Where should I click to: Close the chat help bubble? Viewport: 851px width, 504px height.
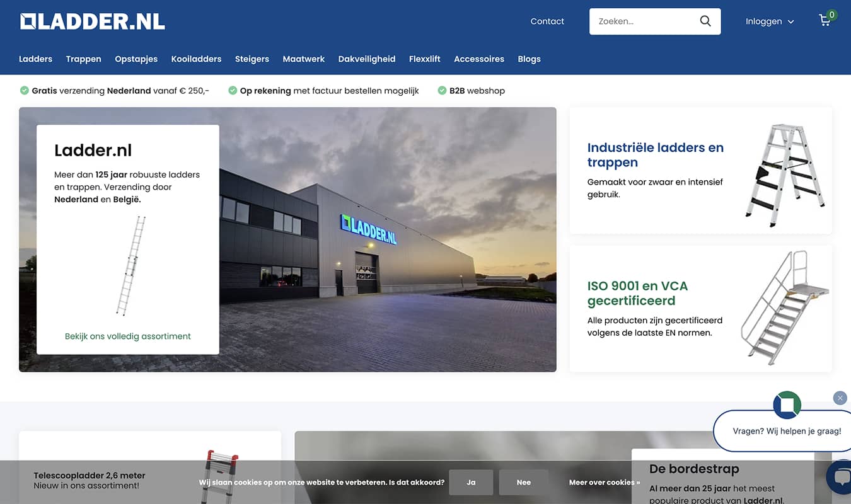pyautogui.click(x=840, y=398)
